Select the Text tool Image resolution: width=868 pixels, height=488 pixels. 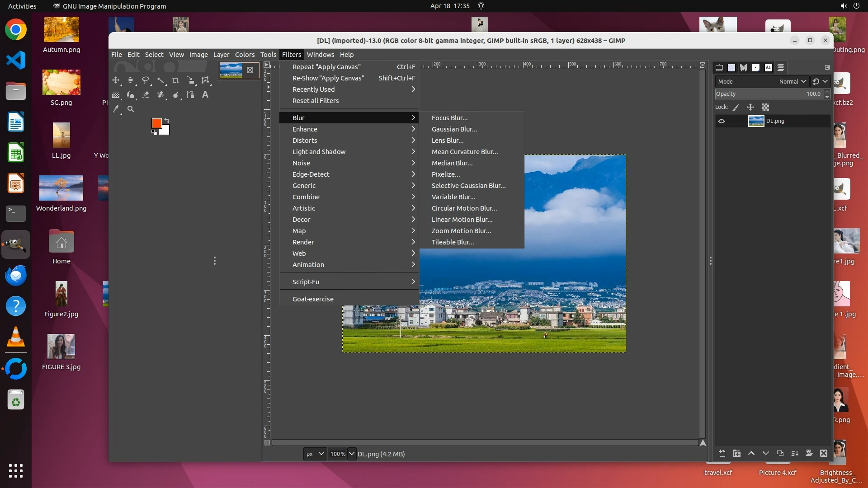click(205, 95)
